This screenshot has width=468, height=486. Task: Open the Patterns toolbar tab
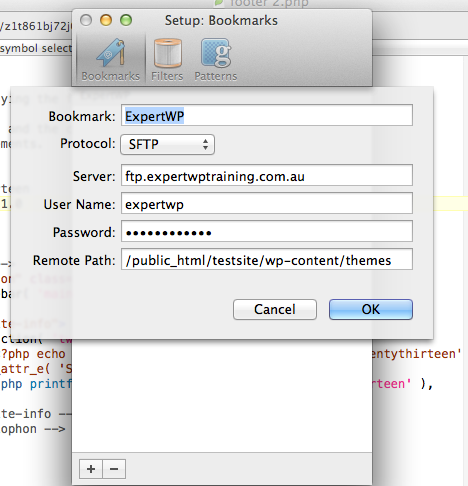click(x=216, y=59)
